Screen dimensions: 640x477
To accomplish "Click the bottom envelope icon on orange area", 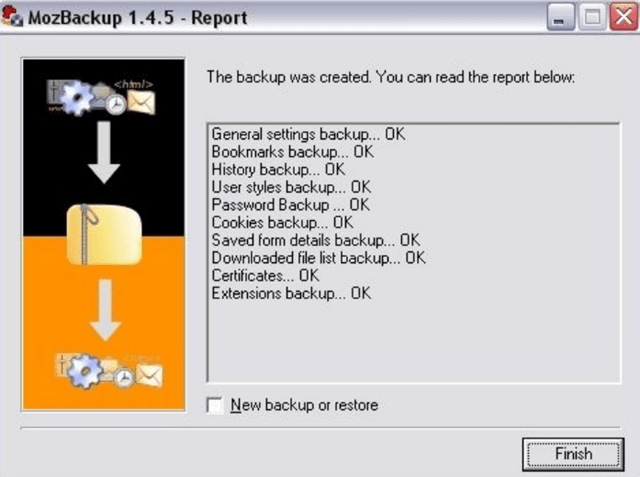I will (x=149, y=375).
